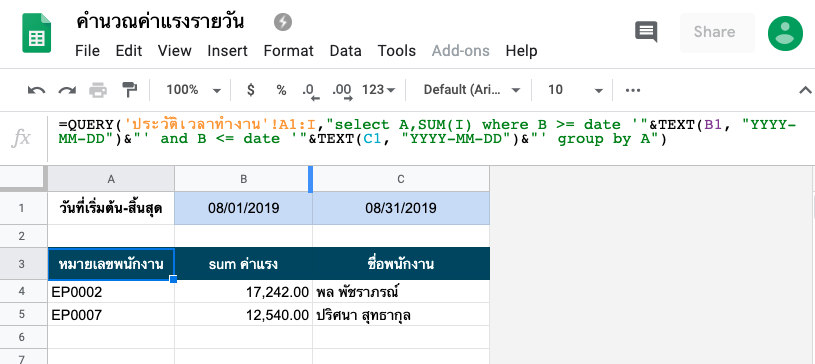The height and width of the screenshot is (364, 815).
Task: Select row 3 header
Action: [22, 264]
